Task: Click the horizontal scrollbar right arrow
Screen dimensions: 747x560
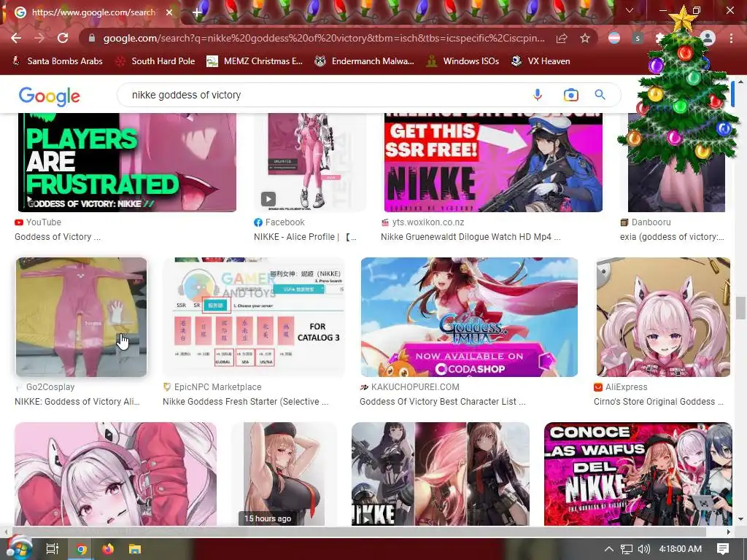Action: click(x=729, y=531)
